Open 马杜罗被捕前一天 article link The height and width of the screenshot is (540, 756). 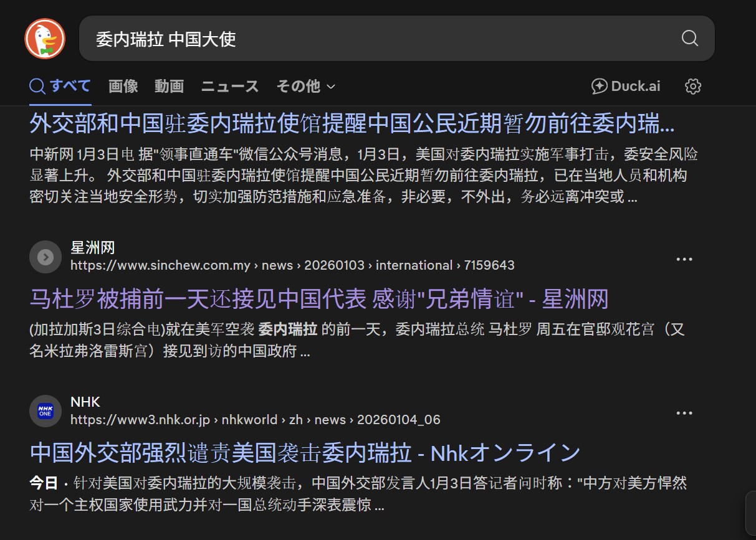(318, 300)
